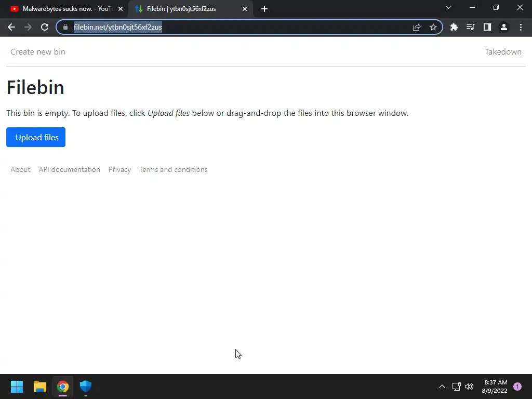Click the Create new bin link
Viewport: 532px width, 399px height.
[x=37, y=51]
